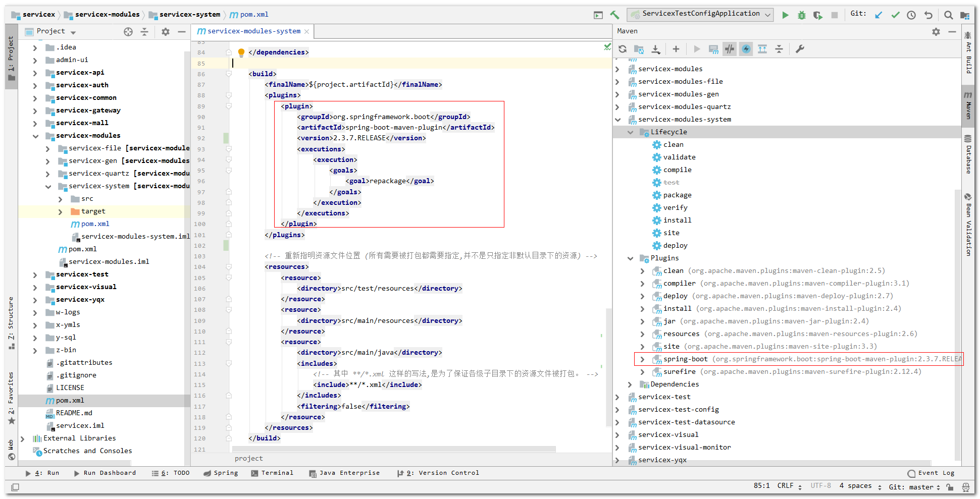
Task: Toggle read-only lock icon in status bar
Action: pos(950,487)
